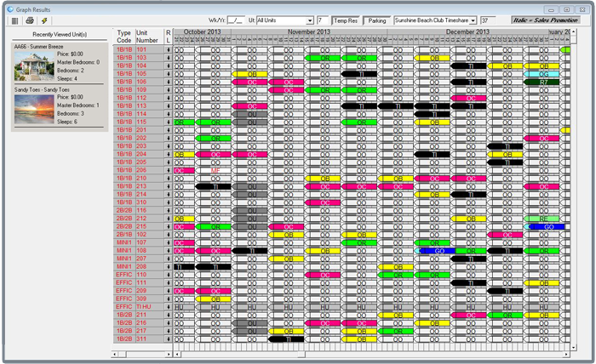This screenshot has height=364, width=596.
Task: Toggle the Temp Res button
Action: tap(346, 20)
